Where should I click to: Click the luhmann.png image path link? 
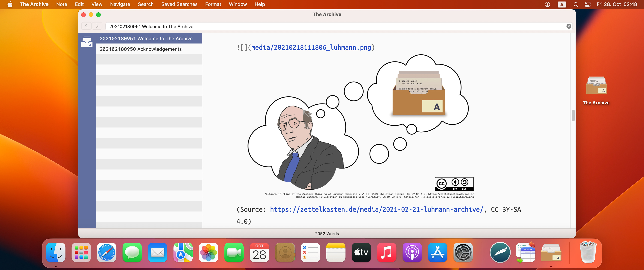pyautogui.click(x=311, y=47)
